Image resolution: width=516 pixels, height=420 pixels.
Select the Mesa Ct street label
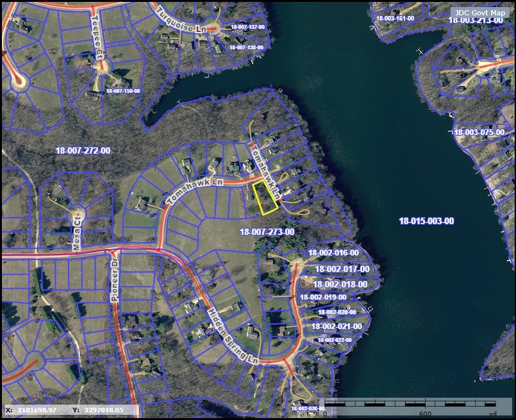pyautogui.click(x=77, y=232)
